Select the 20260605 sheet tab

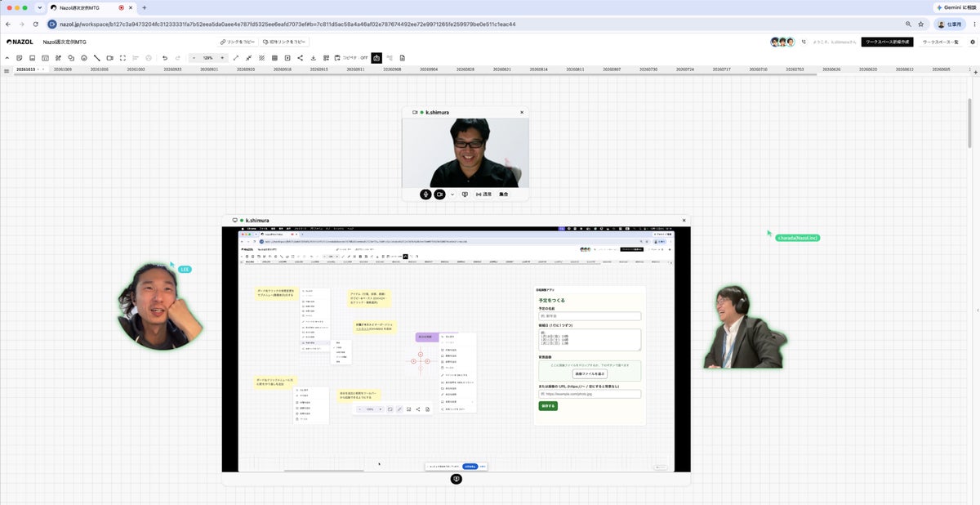click(x=942, y=69)
